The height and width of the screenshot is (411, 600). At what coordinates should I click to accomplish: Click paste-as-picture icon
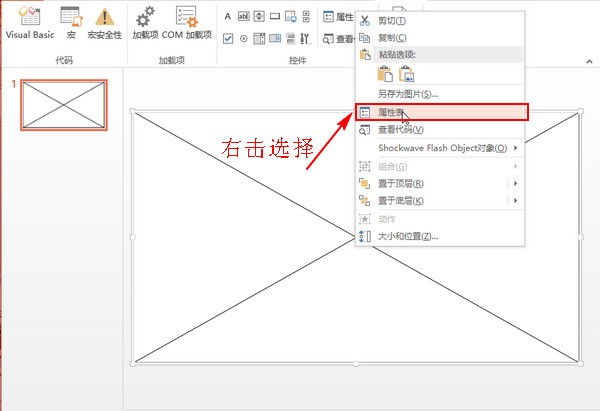point(406,74)
